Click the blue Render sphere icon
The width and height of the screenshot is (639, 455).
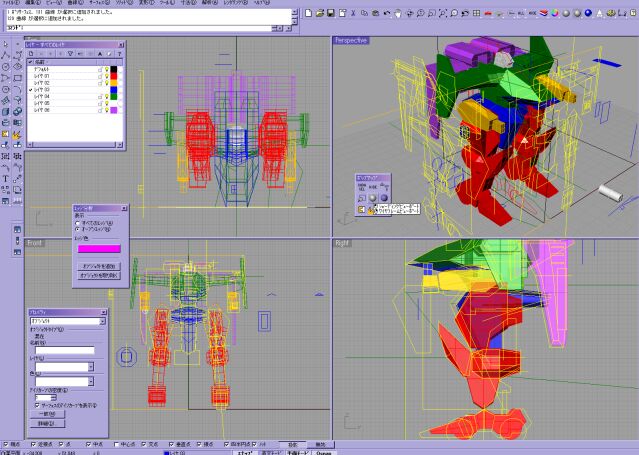(x=588, y=13)
